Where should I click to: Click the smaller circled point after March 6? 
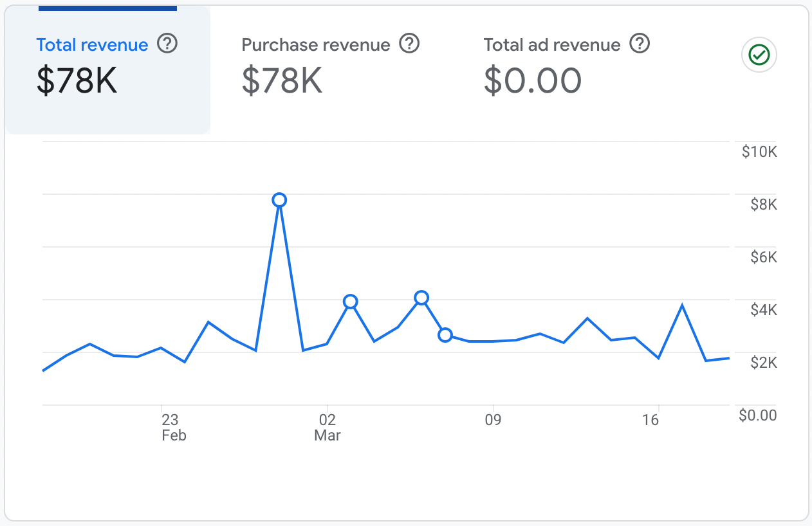pos(445,335)
